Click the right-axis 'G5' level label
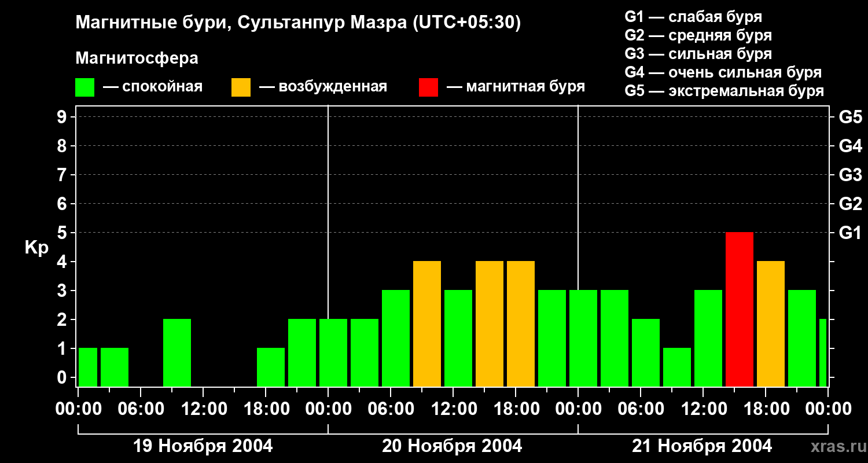 850,117
